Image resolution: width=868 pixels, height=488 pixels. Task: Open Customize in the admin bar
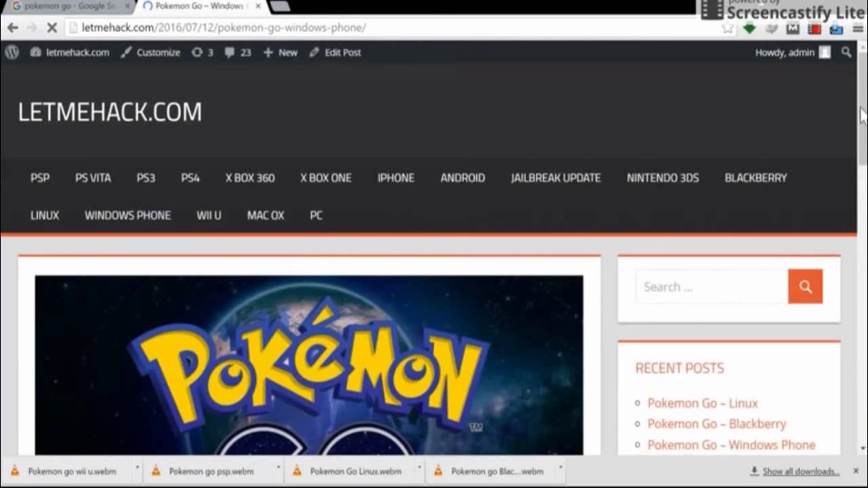click(x=151, y=52)
